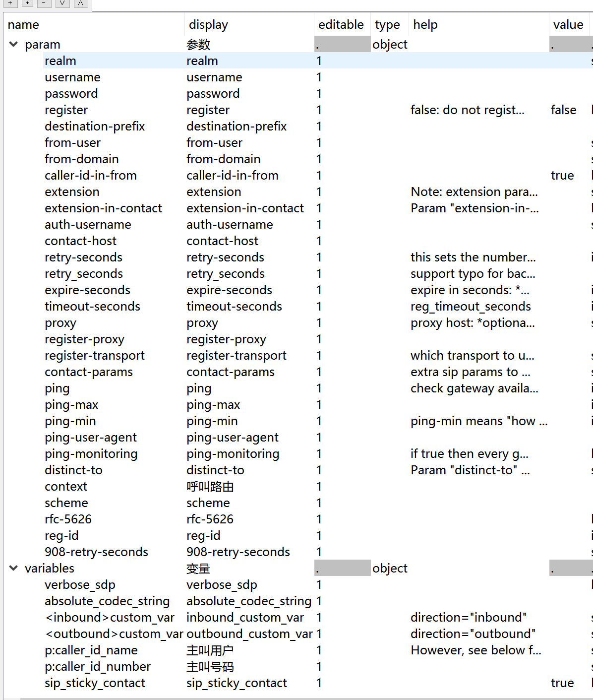Select retry_seconds (underscore) in name column
593x700 pixels.
click(x=84, y=274)
